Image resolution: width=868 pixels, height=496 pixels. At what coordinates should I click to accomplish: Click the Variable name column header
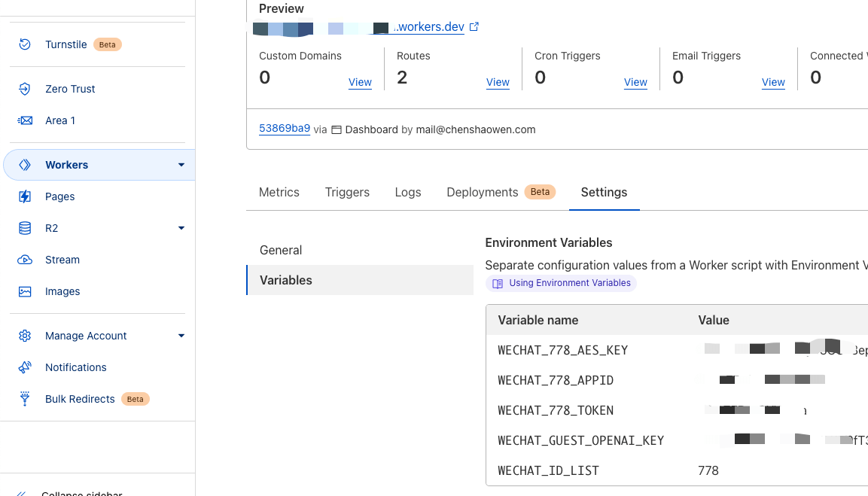click(538, 320)
